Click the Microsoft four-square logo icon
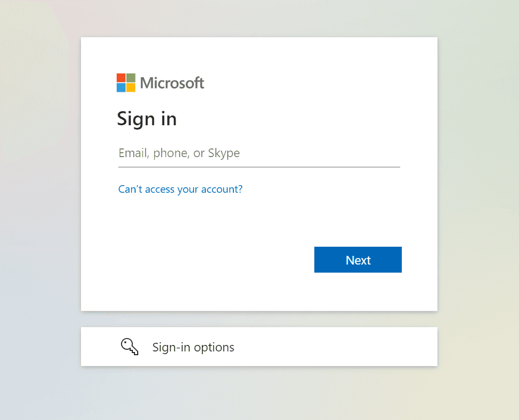This screenshot has height=420, width=519. [126, 83]
